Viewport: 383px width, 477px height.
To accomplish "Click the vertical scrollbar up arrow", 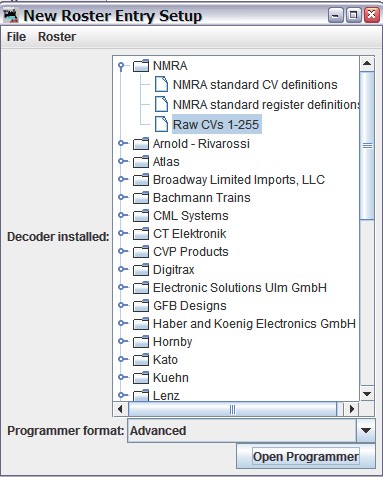I will pyautogui.click(x=367, y=63).
